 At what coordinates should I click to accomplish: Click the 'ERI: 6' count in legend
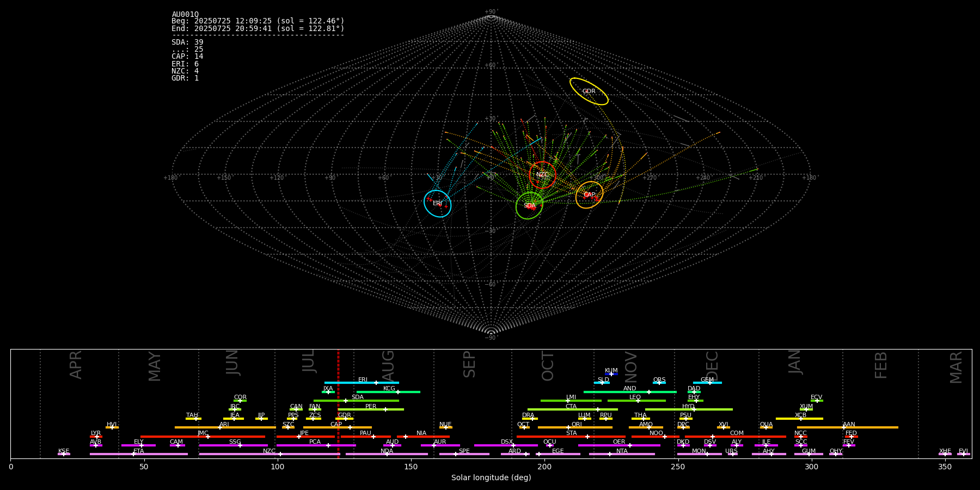pos(185,64)
